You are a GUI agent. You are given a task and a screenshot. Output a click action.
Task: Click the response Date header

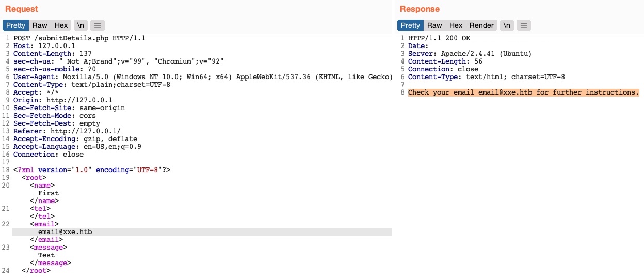tap(418, 46)
